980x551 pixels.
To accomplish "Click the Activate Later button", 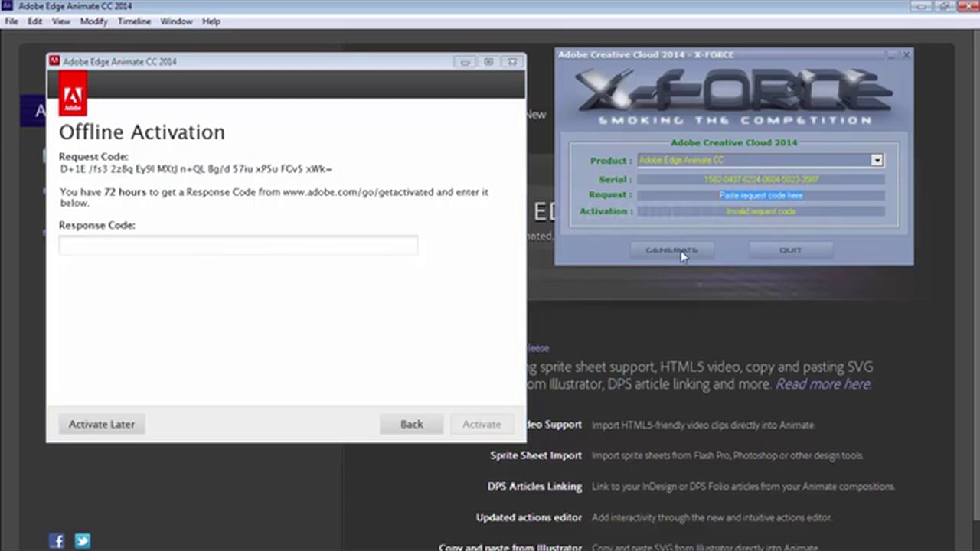I will pos(102,424).
